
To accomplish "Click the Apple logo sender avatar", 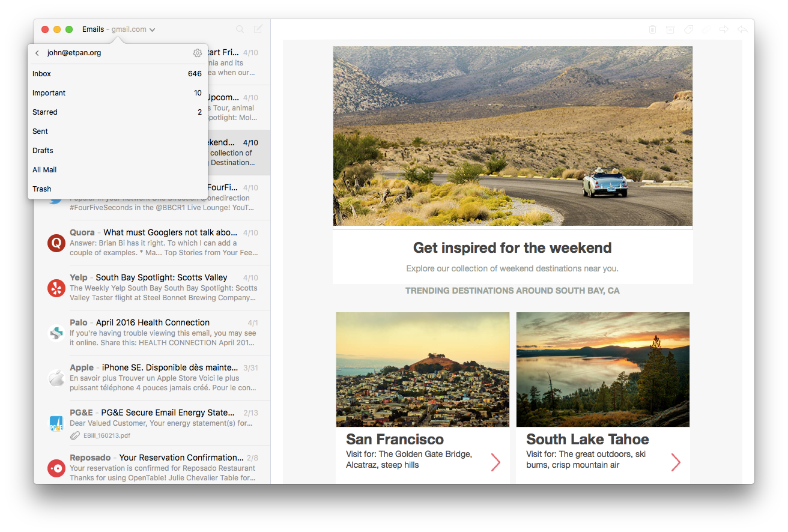I will pos(56,378).
